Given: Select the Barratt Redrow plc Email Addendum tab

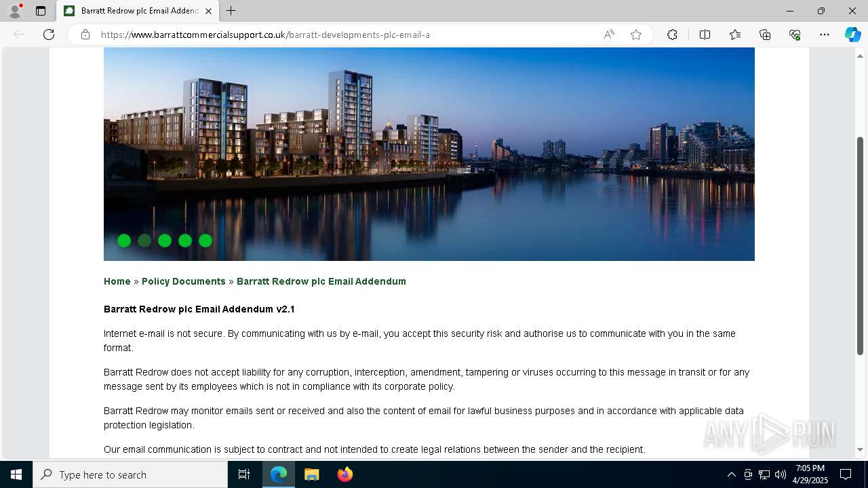Looking at the screenshot, I should (138, 11).
